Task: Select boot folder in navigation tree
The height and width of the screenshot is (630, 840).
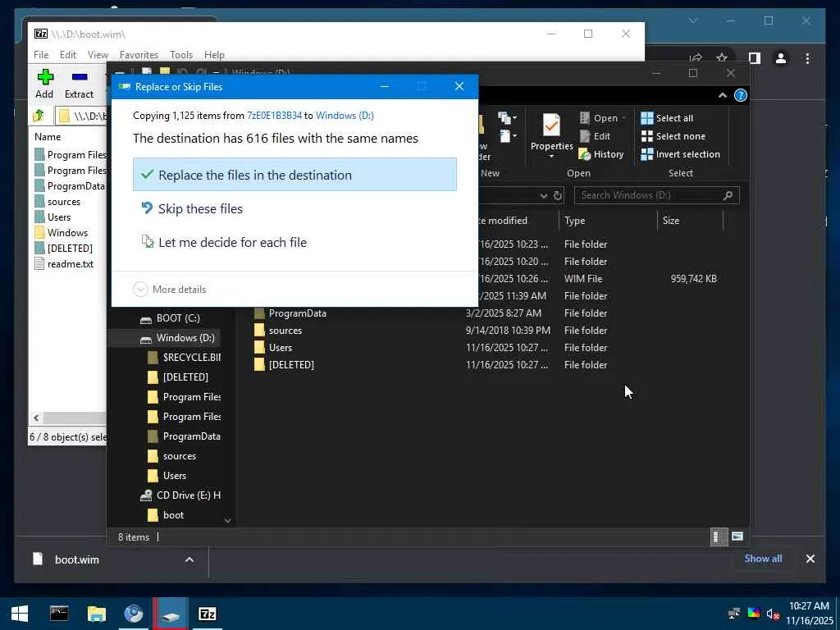Action: coord(166,515)
